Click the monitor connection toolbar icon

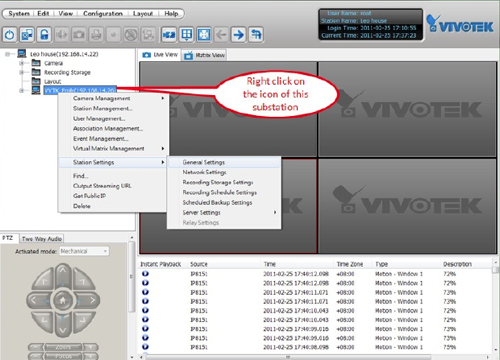click(x=27, y=34)
